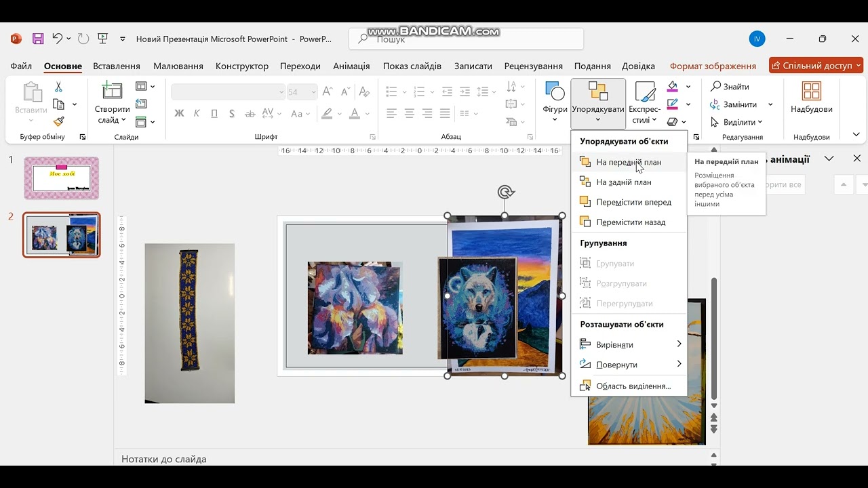
Task: Click the font color A swatch
Action: (354, 113)
